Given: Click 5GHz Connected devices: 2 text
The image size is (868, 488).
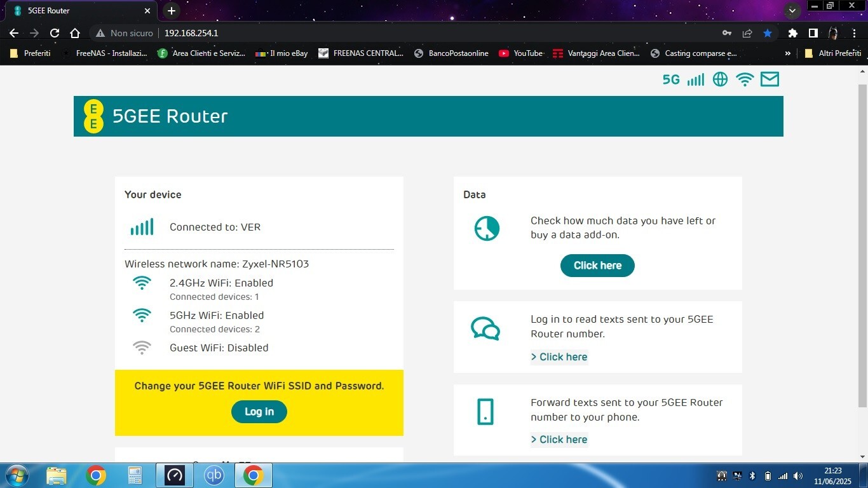Looking at the screenshot, I should [x=215, y=330].
